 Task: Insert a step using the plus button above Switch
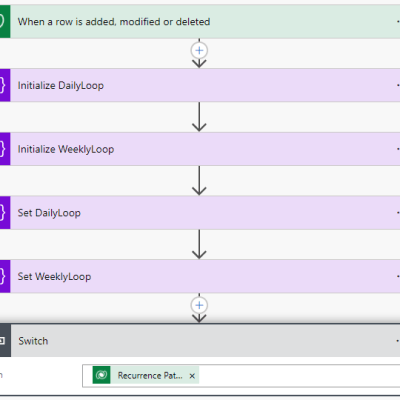(199, 305)
